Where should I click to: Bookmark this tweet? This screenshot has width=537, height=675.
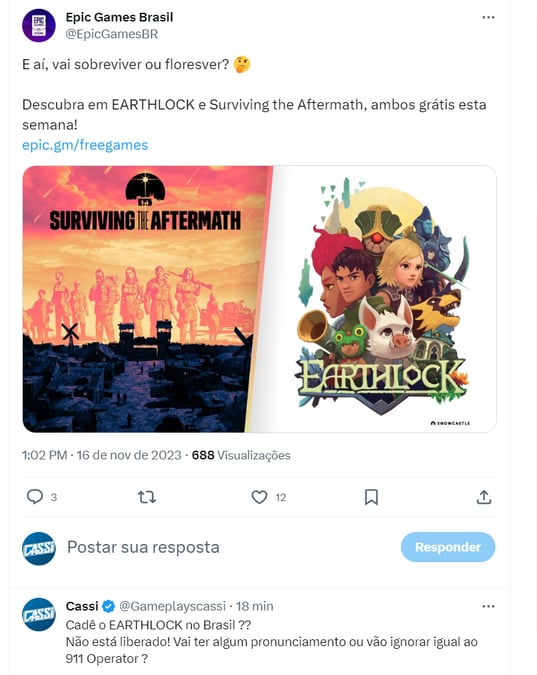click(371, 497)
